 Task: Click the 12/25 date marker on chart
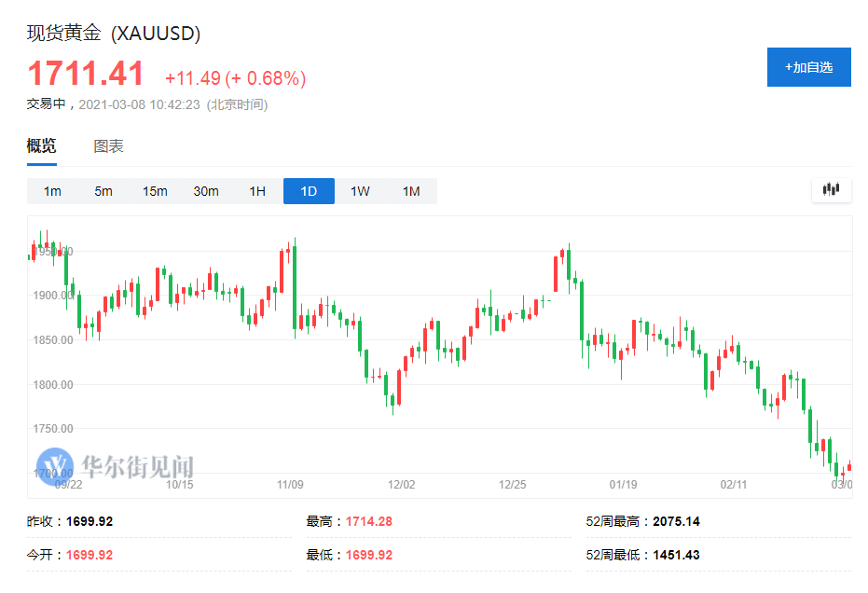(x=514, y=485)
